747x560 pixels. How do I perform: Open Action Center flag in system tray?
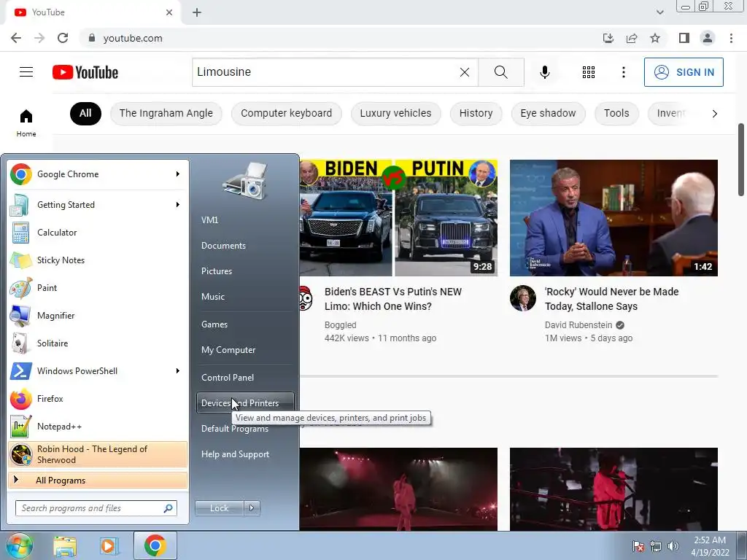pos(638,546)
